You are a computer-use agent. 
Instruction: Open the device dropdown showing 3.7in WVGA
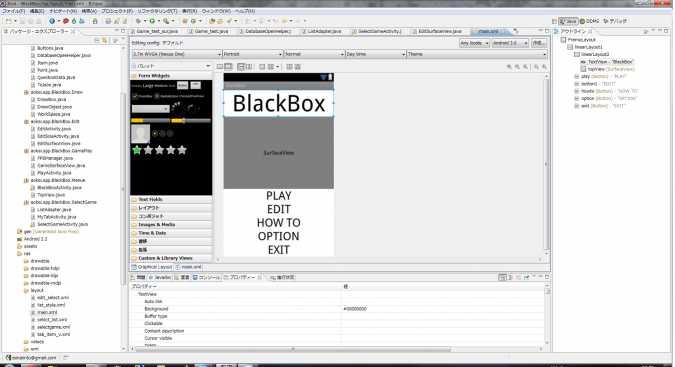pos(176,54)
